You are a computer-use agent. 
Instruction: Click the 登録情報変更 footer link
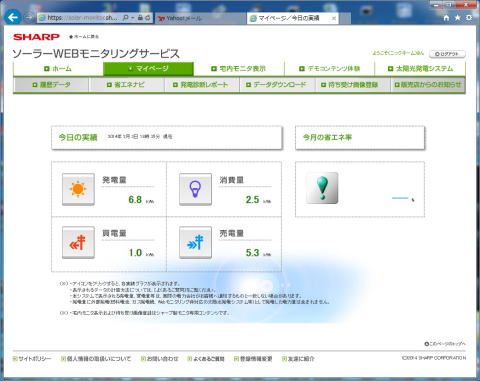(x=253, y=359)
